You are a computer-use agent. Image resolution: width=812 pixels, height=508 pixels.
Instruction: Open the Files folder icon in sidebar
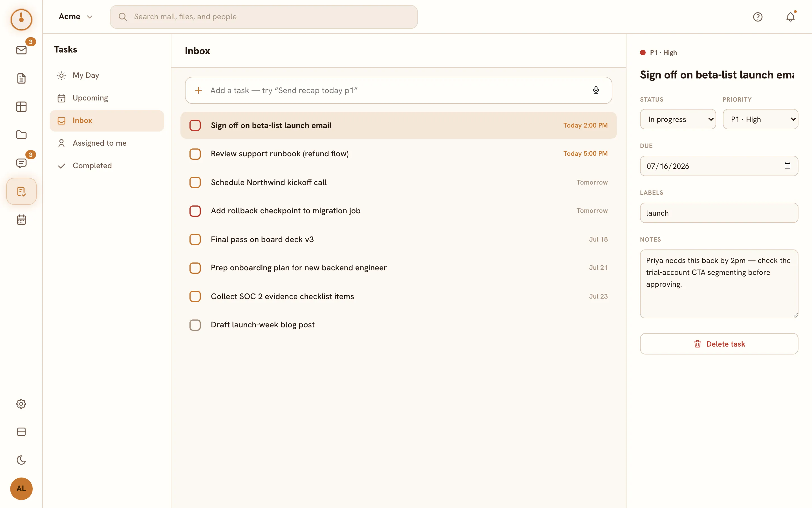tap(21, 135)
